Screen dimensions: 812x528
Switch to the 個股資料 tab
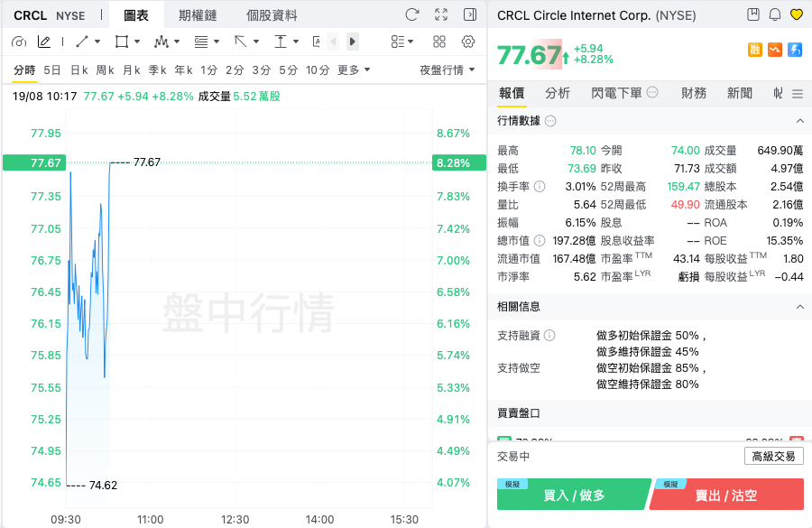tap(272, 15)
